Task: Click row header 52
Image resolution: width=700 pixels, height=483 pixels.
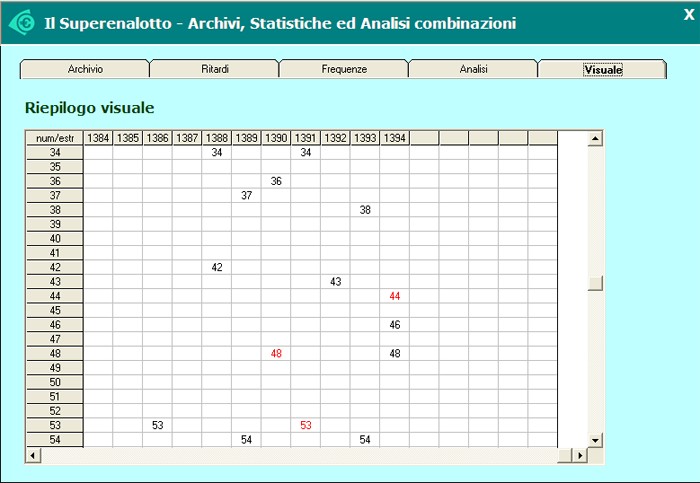Action: click(x=55, y=411)
